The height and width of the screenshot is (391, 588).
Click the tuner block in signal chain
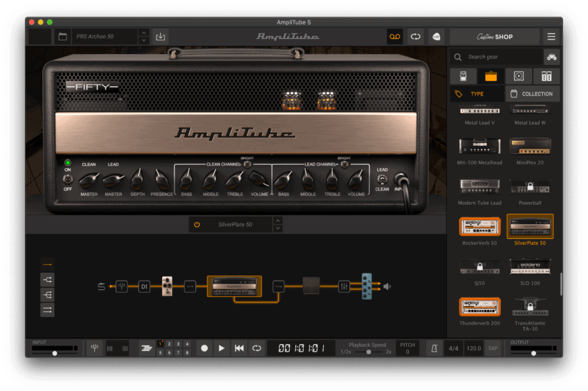click(x=122, y=287)
